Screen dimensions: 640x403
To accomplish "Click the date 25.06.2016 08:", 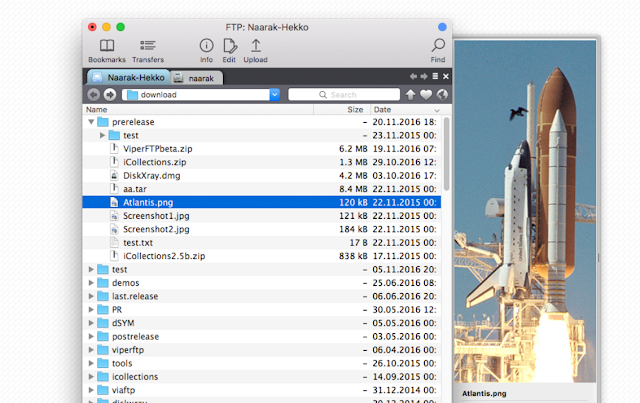I will click(x=404, y=283).
